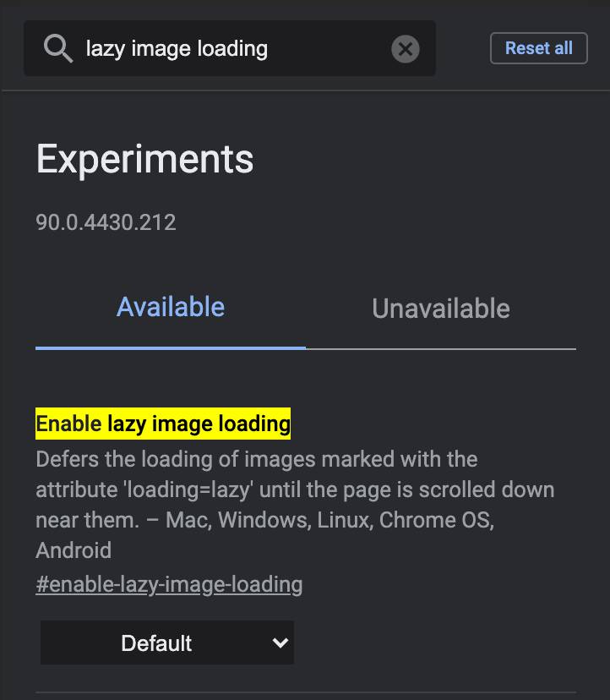
Task: Click the Mac, Windows, Linux platform list
Action: click(267, 520)
